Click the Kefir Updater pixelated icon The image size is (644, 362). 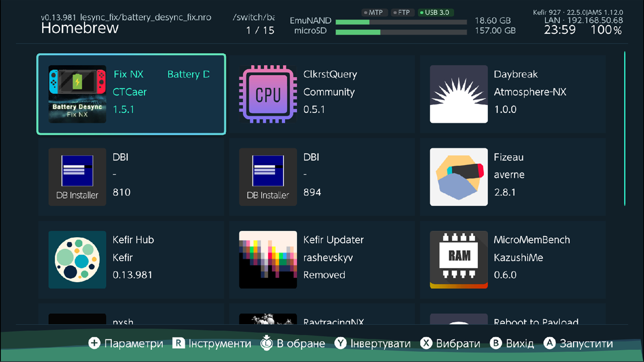[268, 260]
